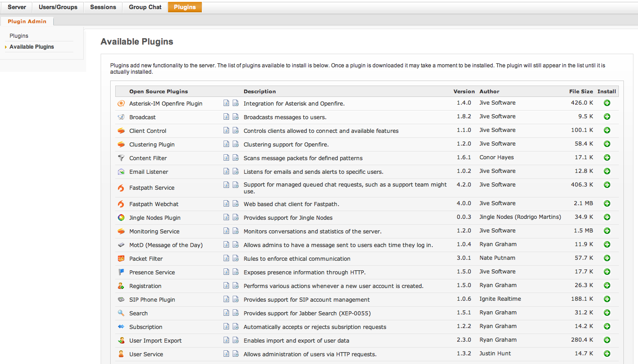
Task: Install the MotD plugin
Action: click(607, 245)
